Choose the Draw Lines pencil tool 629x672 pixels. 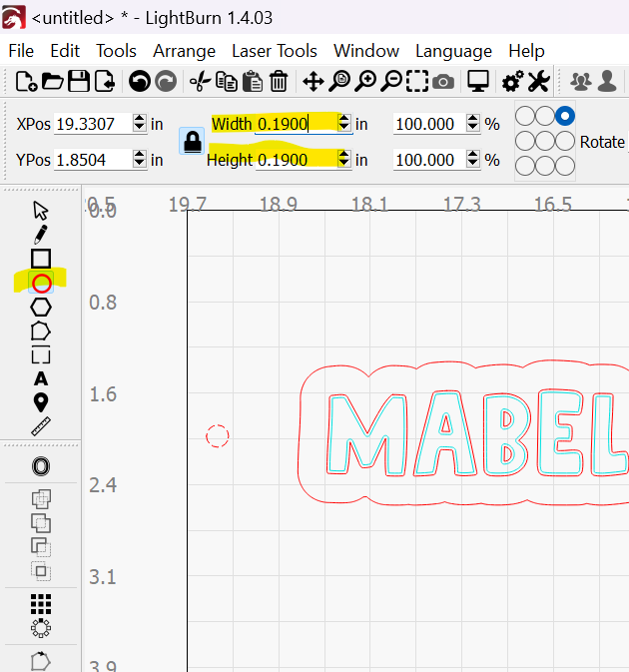41,235
